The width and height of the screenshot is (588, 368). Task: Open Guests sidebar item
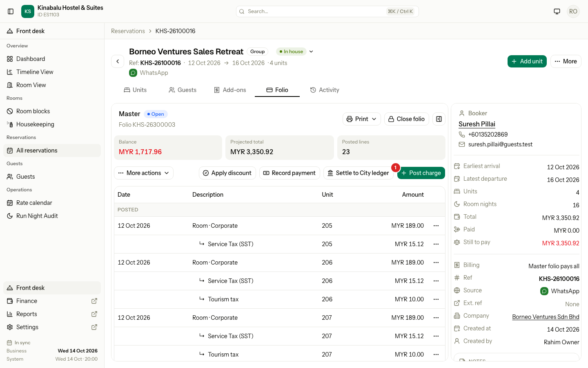point(52,177)
